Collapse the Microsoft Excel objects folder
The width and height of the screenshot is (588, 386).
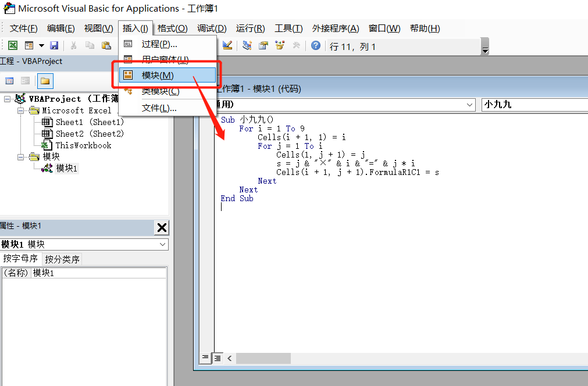20,110
